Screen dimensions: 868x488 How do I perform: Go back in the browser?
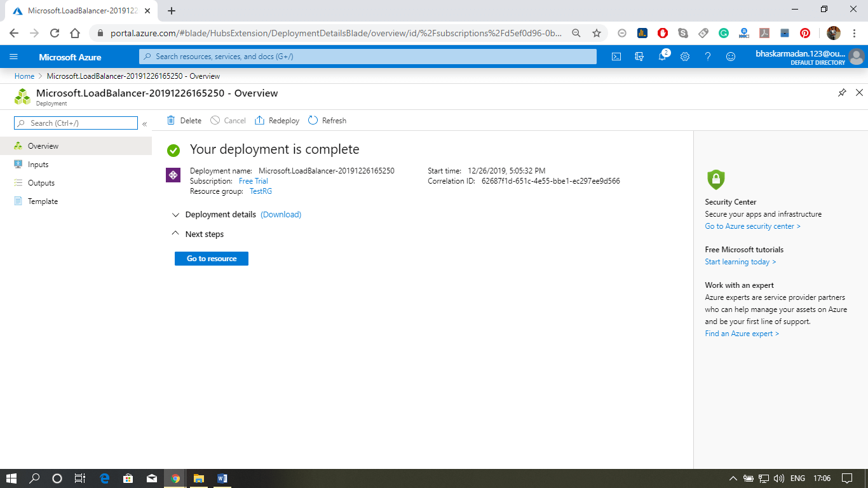coord(14,33)
